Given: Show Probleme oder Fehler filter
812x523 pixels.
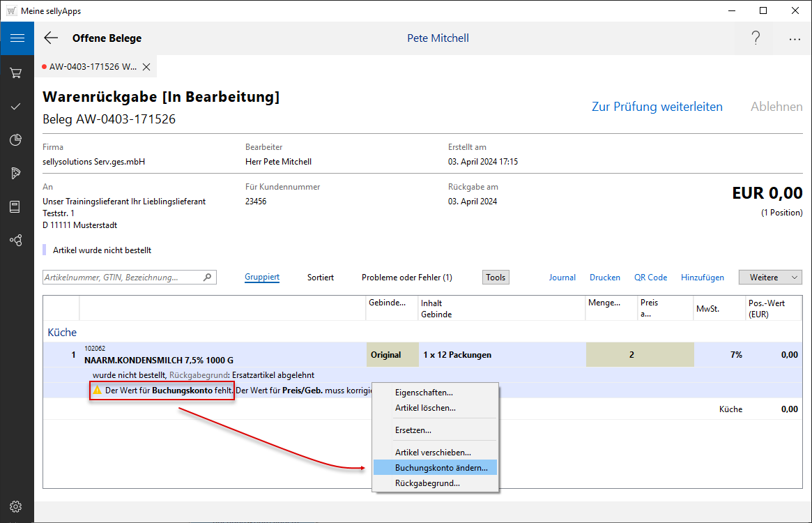Looking at the screenshot, I should pyautogui.click(x=406, y=278).
